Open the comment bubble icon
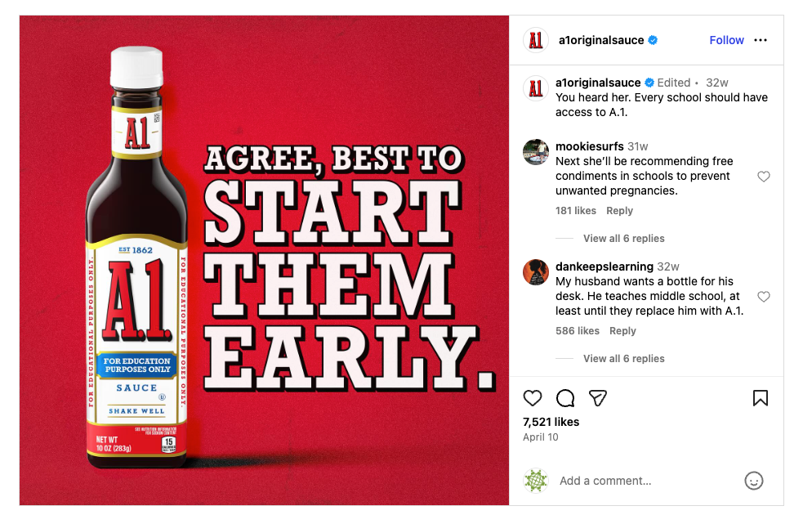812x524 pixels. pos(565,398)
